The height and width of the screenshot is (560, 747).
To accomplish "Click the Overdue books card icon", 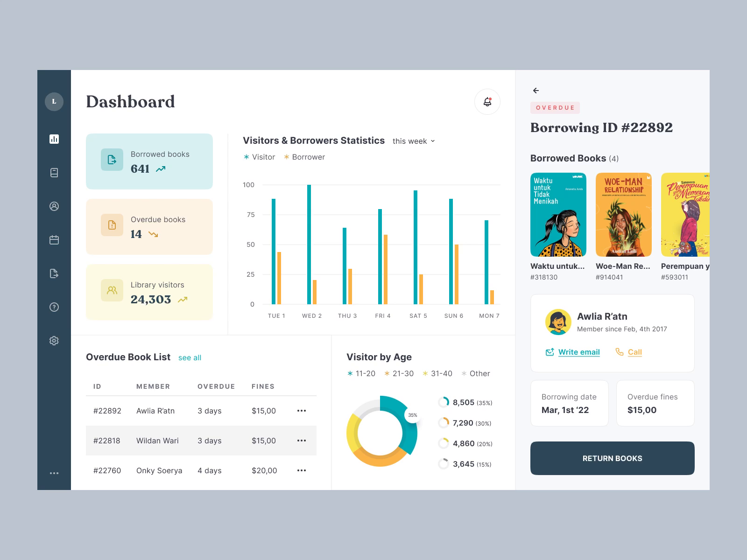I will click(x=112, y=225).
